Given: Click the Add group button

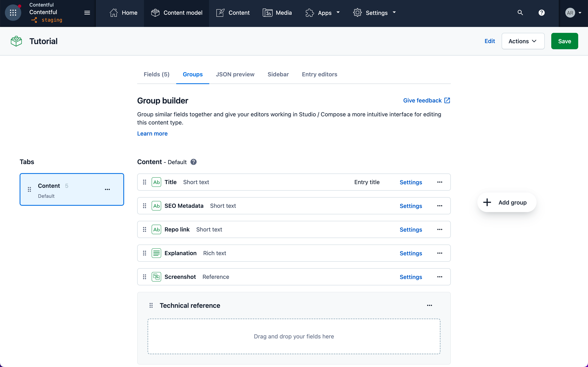Looking at the screenshot, I should pyautogui.click(x=507, y=202).
